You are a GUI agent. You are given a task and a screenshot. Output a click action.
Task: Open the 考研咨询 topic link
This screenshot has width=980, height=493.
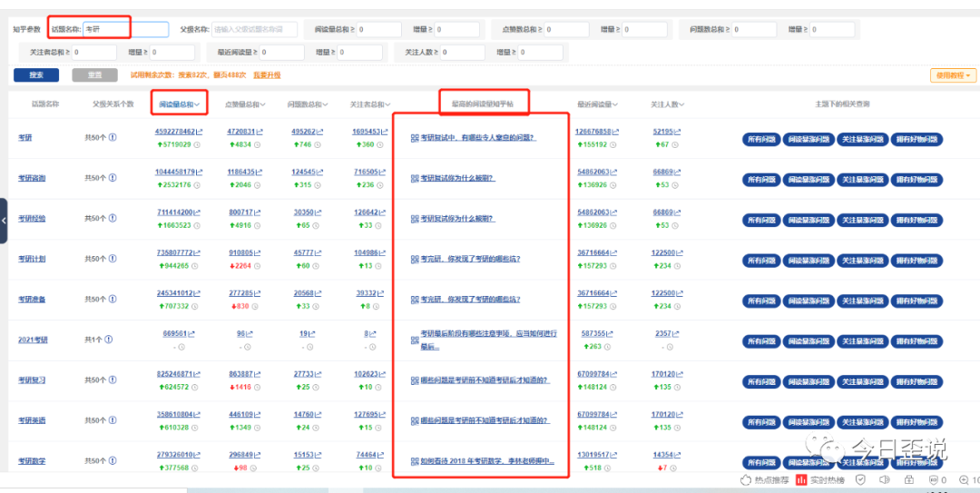point(32,178)
